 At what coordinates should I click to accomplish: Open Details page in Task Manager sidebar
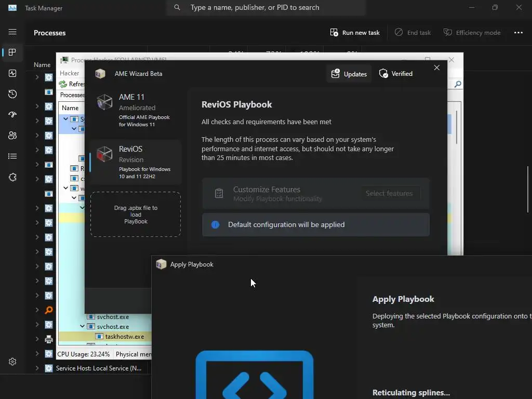[12, 156]
